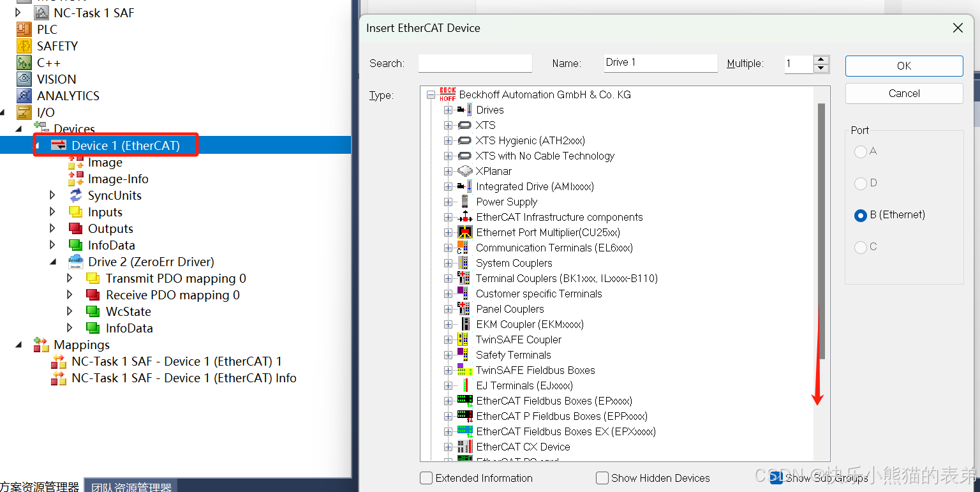Click the Search input field
980x492 pixels.
(475, 63)
